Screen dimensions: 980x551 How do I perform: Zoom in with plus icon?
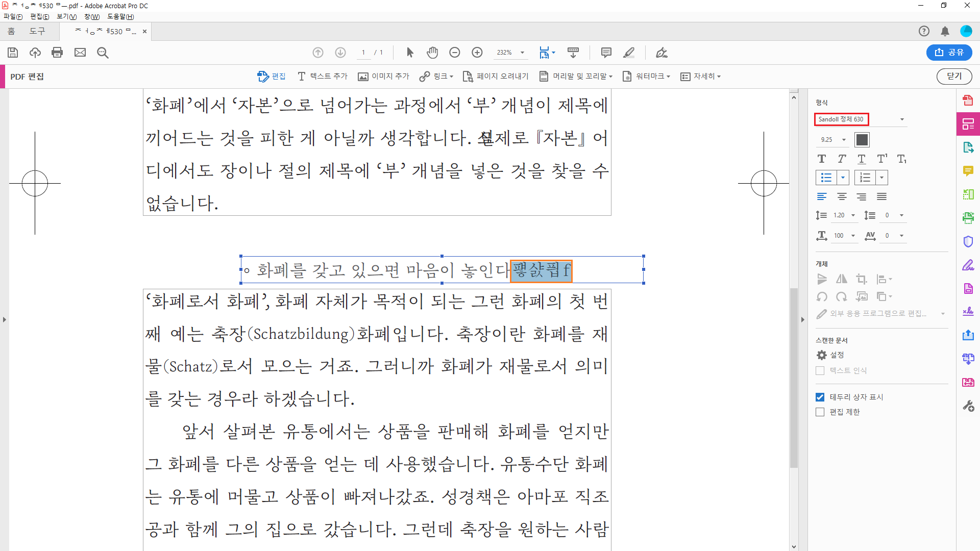click(477, 53)
